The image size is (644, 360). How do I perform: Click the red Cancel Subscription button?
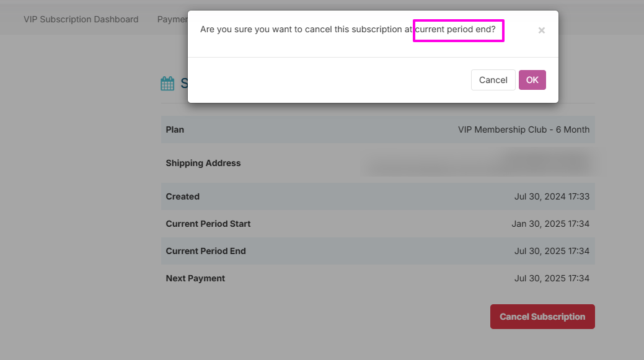click(542, 317)
